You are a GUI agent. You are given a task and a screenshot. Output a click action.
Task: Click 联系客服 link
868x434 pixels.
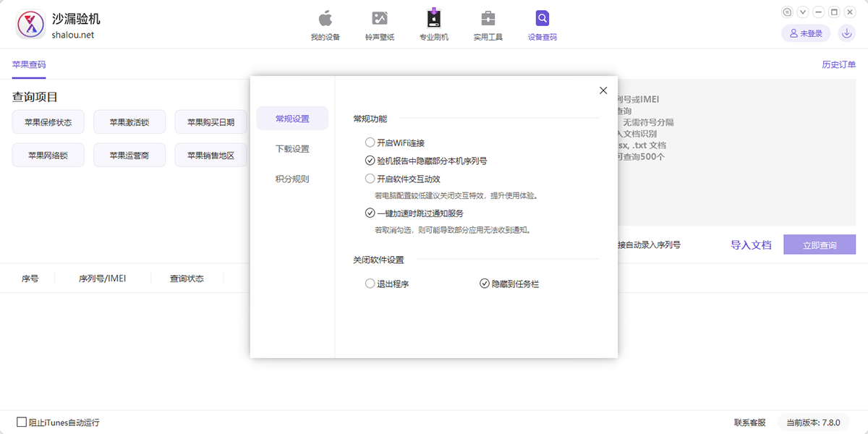point(750,422)
